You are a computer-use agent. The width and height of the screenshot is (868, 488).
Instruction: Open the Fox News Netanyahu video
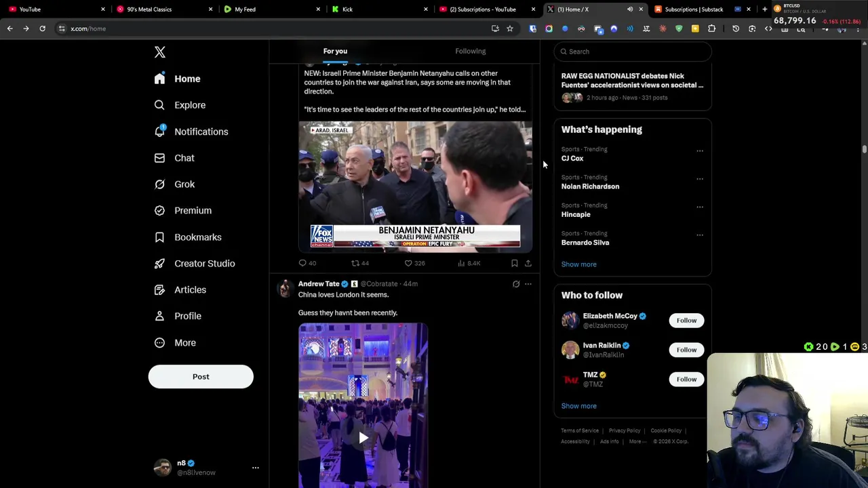point(415,186)
